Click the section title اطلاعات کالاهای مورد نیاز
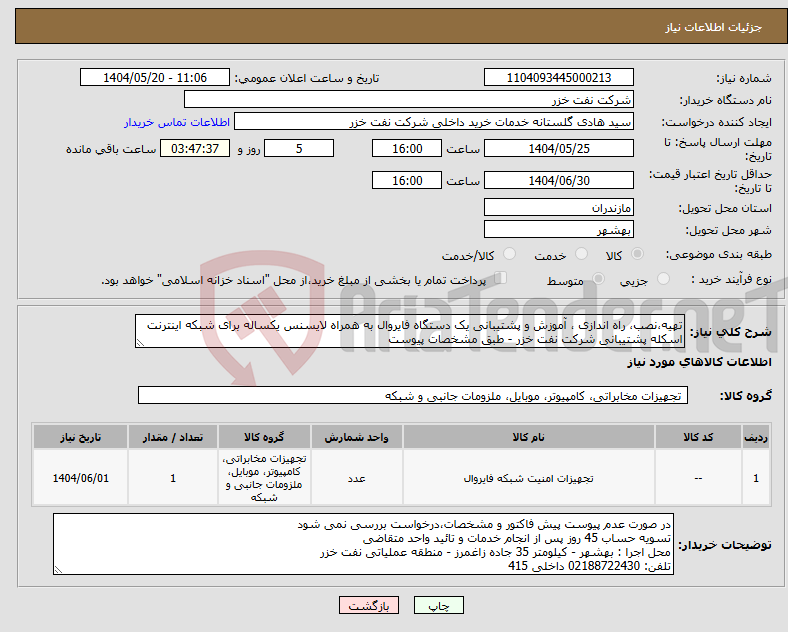The image size is (788, 632). tap(699, 362)
